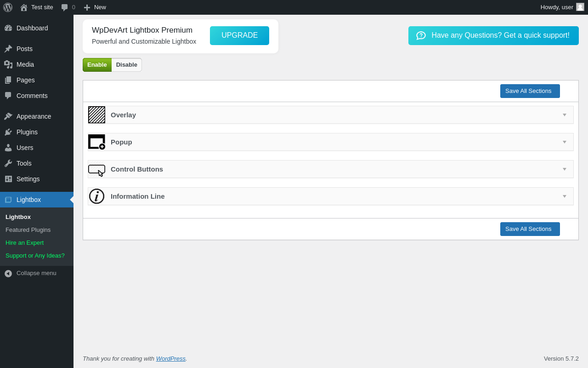Expand the Overlay section arrow
This screenshot has width=588, height=368.
click(565, 115)
